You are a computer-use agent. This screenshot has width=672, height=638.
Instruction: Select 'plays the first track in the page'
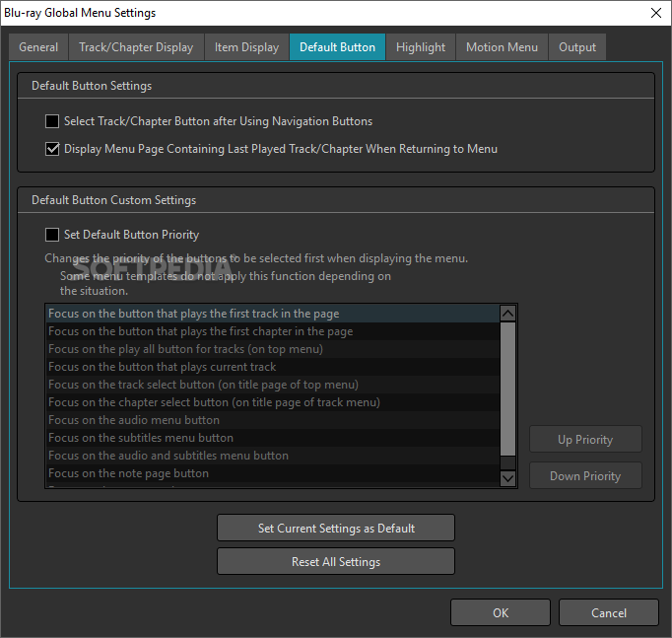(x=272, y=314)
